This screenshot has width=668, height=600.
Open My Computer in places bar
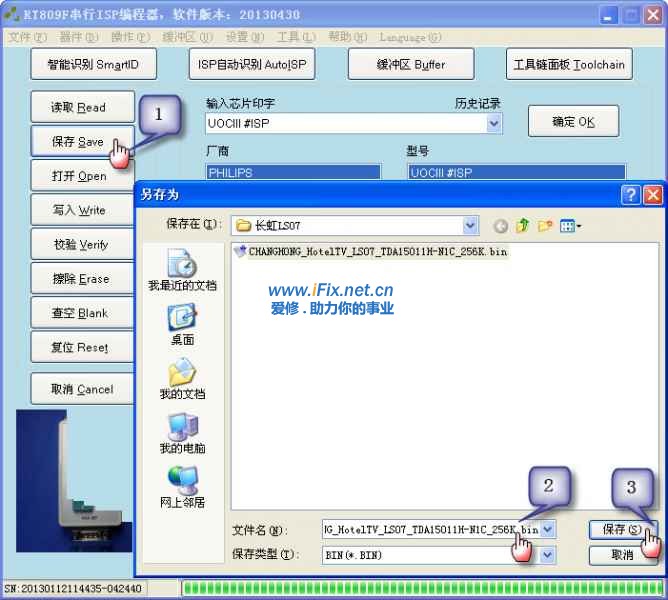click(182, 433)
